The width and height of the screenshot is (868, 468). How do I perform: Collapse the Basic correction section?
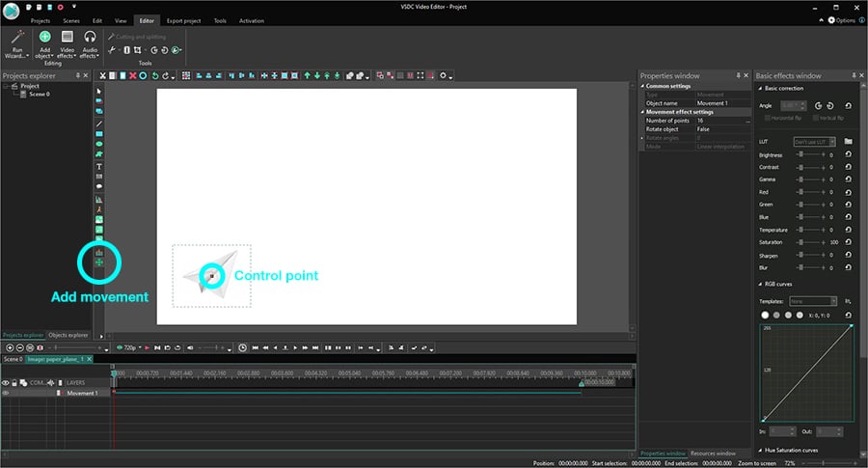(760, 89)
